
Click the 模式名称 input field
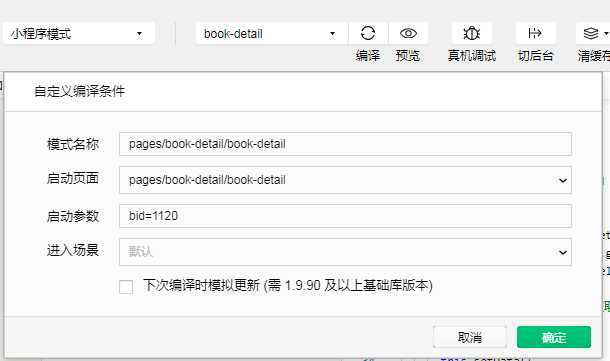345,144
